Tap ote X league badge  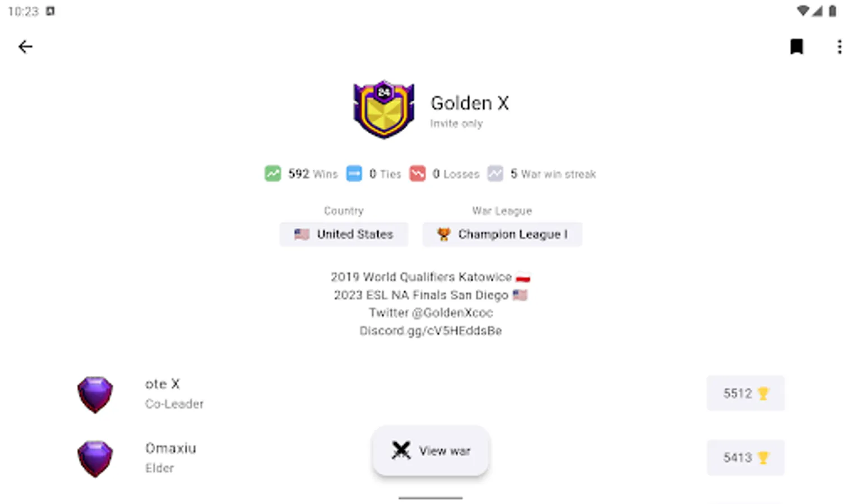pos(95,394)
